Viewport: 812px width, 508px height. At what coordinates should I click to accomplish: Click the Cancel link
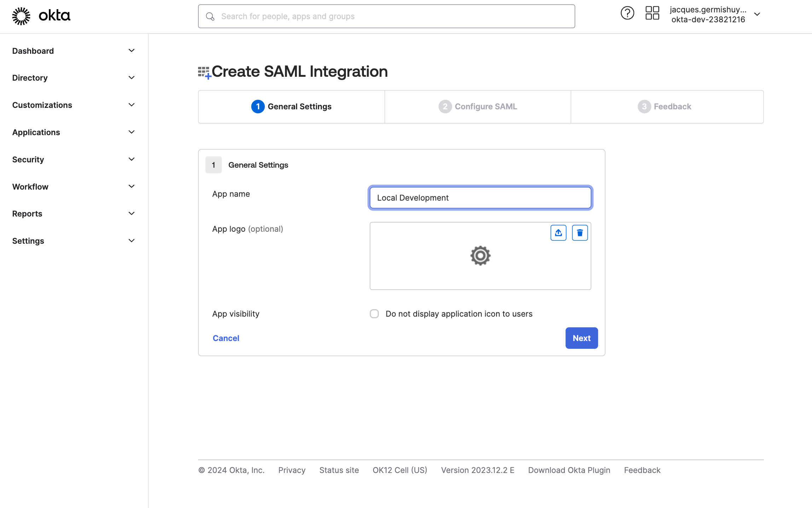[x=226, y=338]
